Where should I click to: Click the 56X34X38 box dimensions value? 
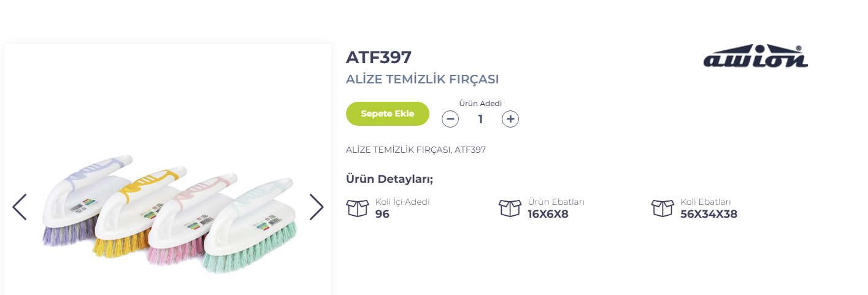[x=709, y=214]
